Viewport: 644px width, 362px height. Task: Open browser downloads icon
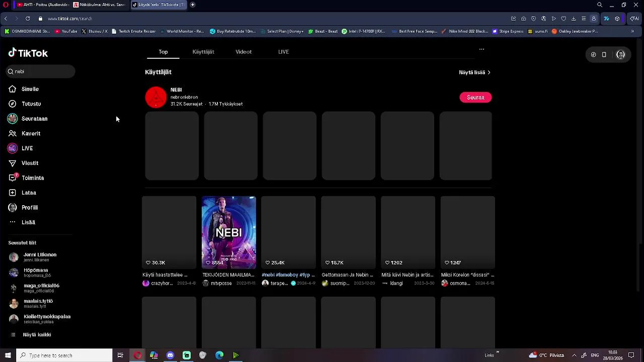[x=574, y=19]
